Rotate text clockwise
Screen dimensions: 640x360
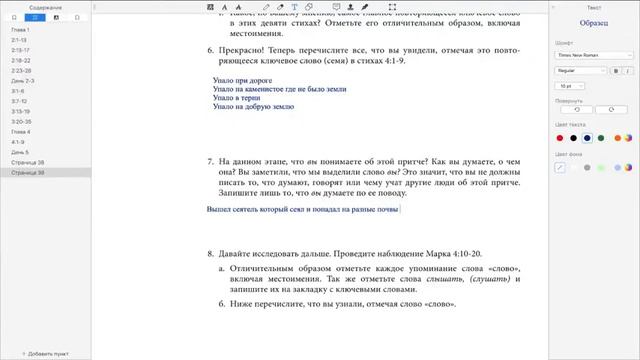(x=611, y=109)
